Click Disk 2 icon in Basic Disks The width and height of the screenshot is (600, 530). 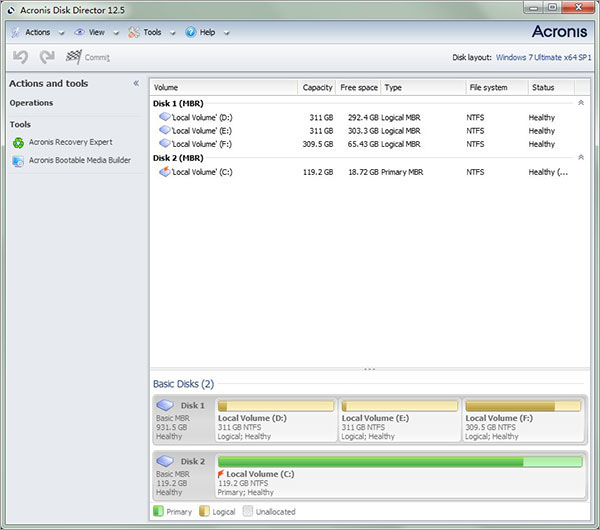point(165,461)
